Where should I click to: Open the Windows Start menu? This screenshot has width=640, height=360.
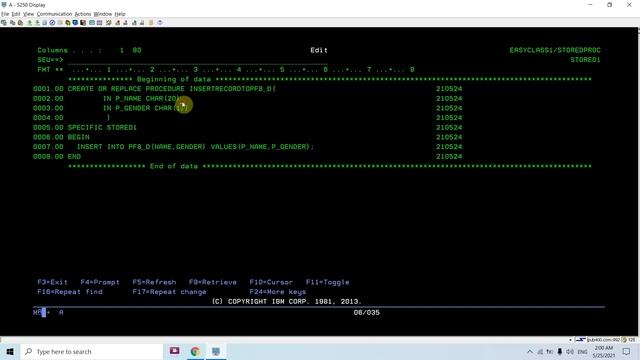[x=10, y=351]
